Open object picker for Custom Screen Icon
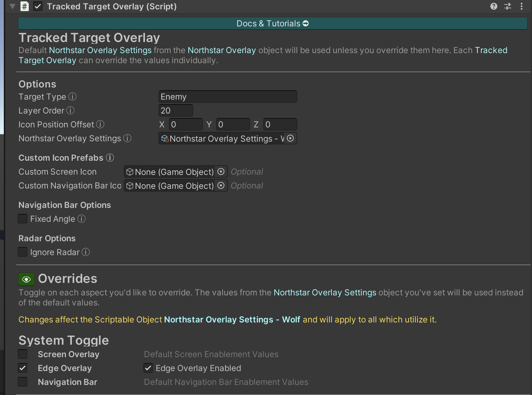Viewport: 532px width, 395px height. [221, 172]
